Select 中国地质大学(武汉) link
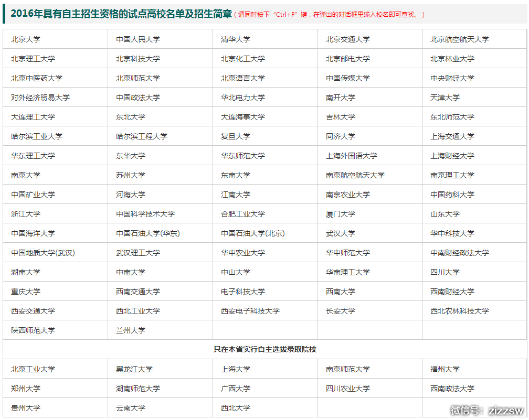Image resolution: width=529 pixels, height=420 pixels. [x=43, y=253]
